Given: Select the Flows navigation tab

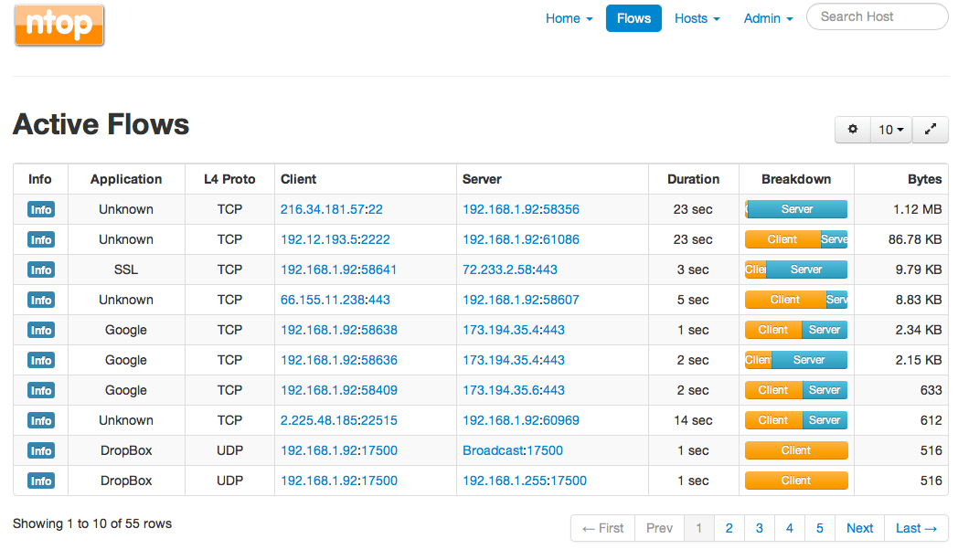Looking at the screenshot, I should tap(633, 17).
